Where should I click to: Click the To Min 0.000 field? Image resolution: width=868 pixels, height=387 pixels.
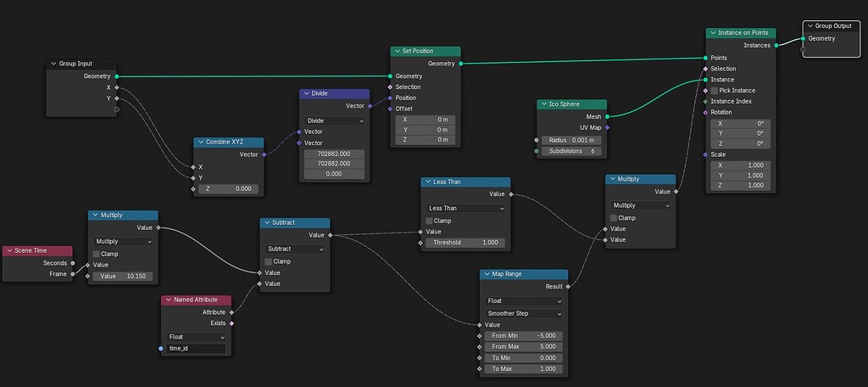(x=524, y=358)
